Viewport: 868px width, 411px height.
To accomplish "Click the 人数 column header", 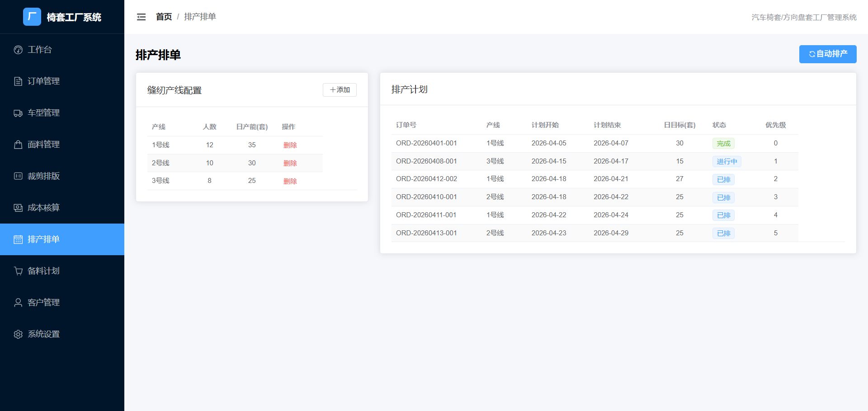I will click(x=210, y=127).
